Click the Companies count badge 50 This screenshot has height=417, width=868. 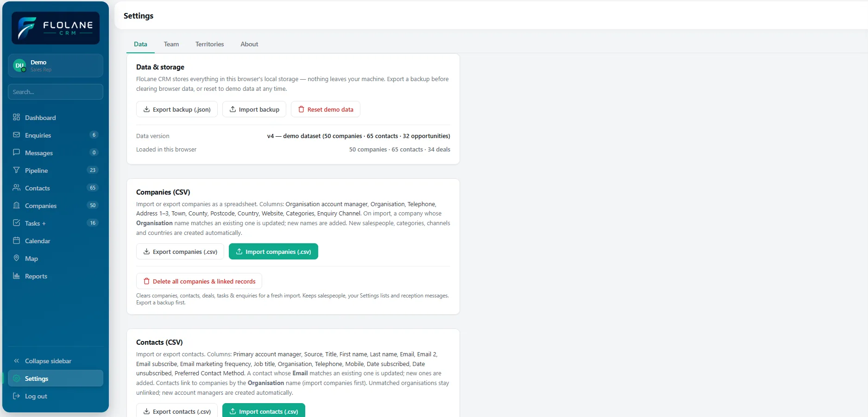(93, 205)
